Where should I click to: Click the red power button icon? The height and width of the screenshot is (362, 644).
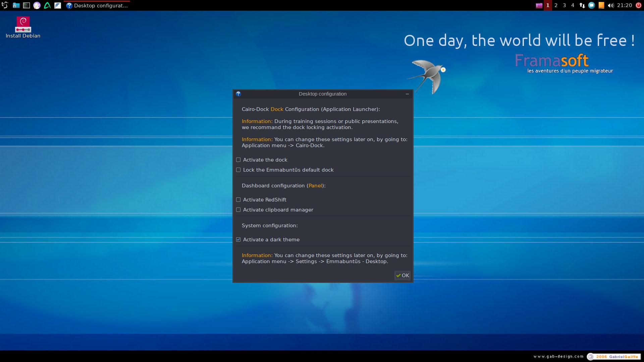[639, 5]
